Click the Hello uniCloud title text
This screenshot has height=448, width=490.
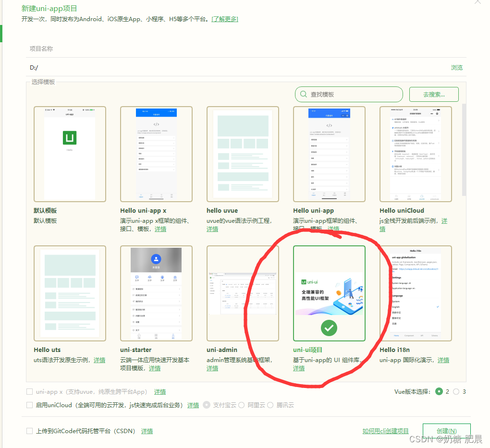pos(402,211)
